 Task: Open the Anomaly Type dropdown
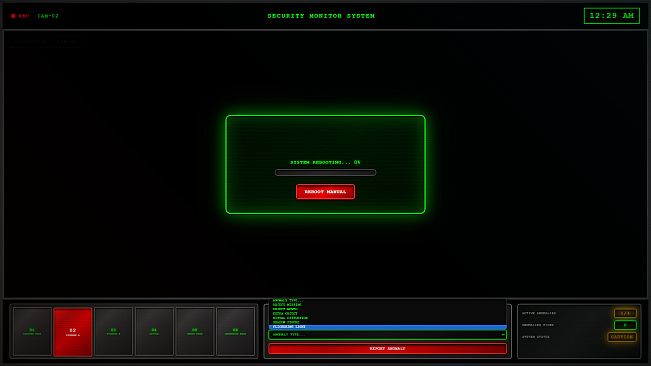tap(387, 334)
